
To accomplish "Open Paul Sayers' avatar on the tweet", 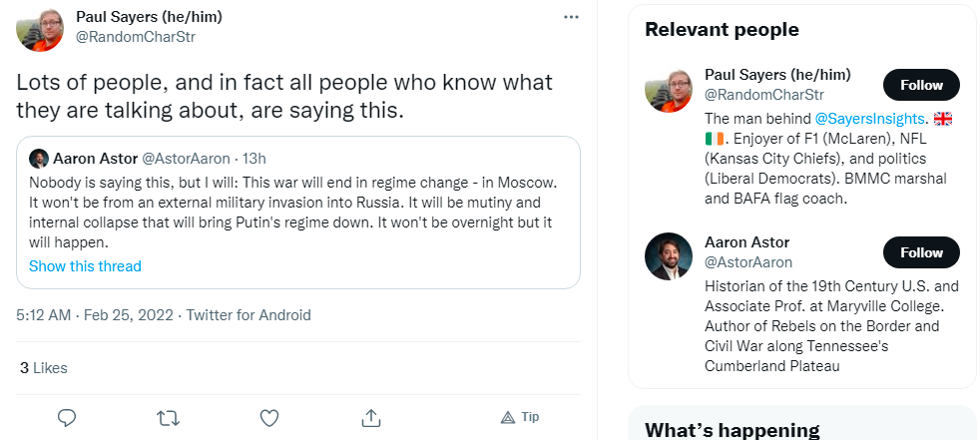I will point(41,27).
